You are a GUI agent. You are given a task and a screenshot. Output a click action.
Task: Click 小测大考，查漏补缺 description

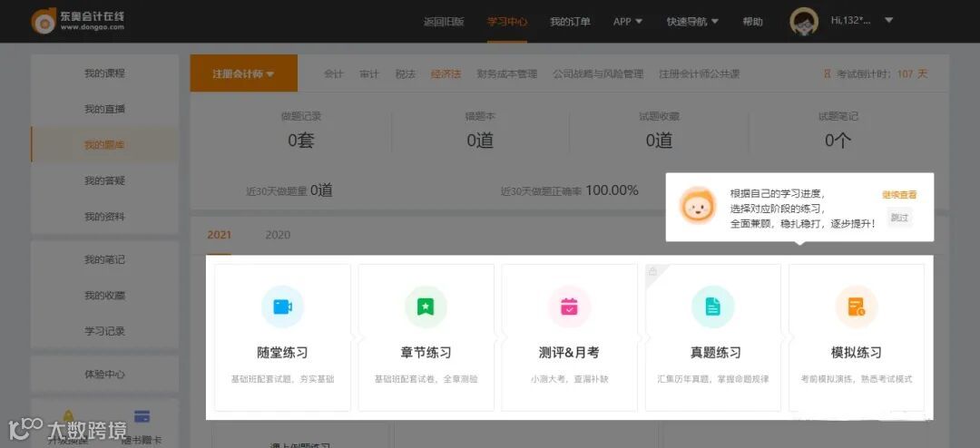point(569,379)
